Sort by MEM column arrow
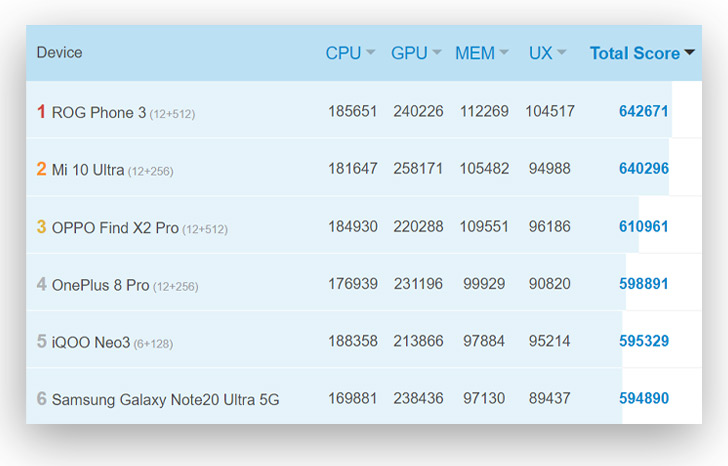 point(504,52)
